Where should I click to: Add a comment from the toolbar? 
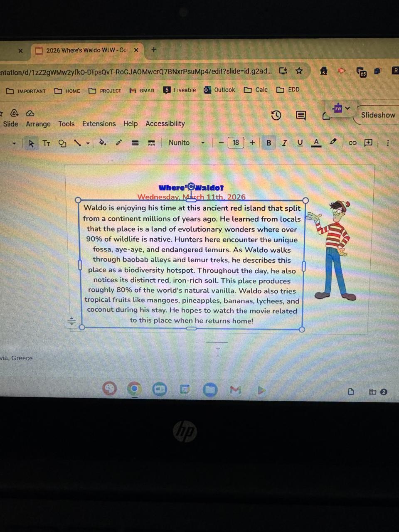(x=368, y=143)
